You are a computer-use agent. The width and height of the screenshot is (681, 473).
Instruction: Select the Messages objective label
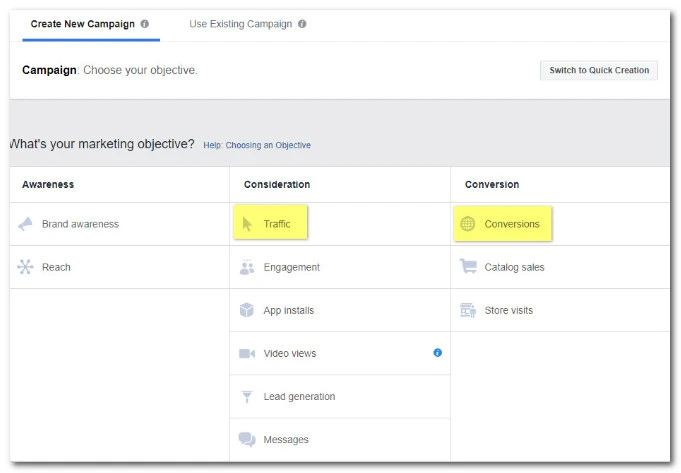tap(286, 440)
